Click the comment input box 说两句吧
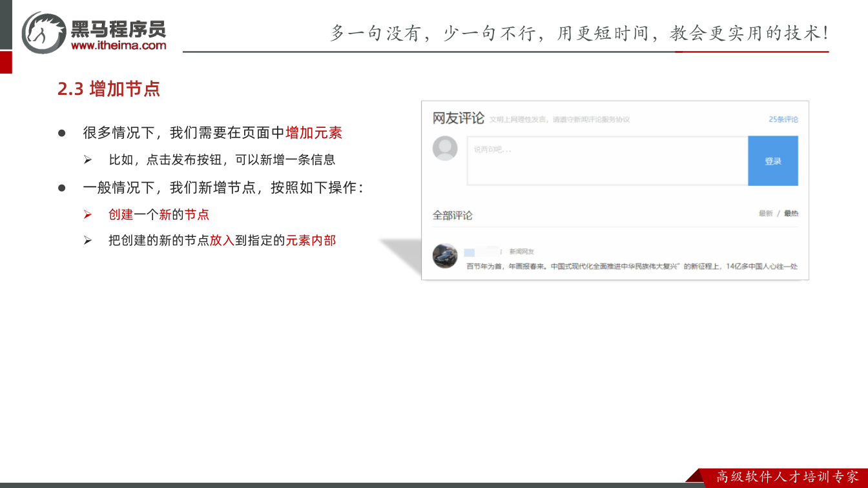 point(607,161)
